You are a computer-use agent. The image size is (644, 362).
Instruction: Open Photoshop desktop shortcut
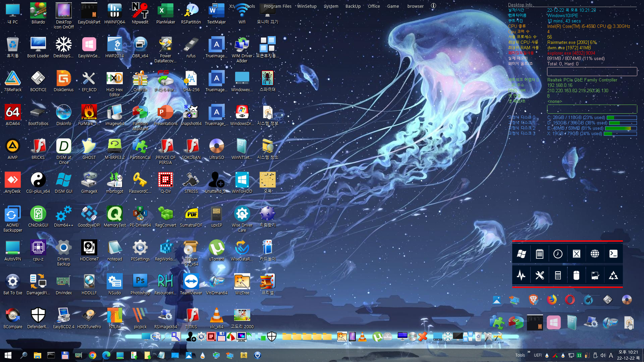pyautogui.click(x=140, y=284)
